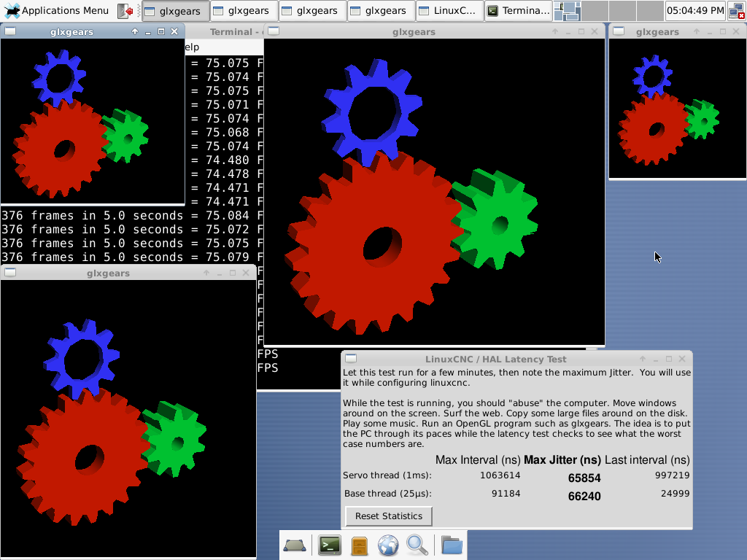Click the terminal value 75.071
This screenshot has width=747, height=560.
[228, 105]
